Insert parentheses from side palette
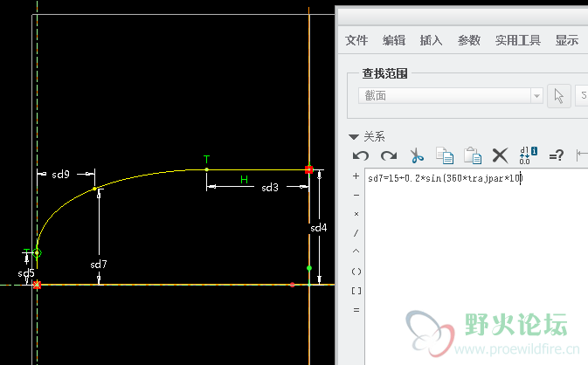588x365 pixels. pyautogui.click(x=356, y=272)
